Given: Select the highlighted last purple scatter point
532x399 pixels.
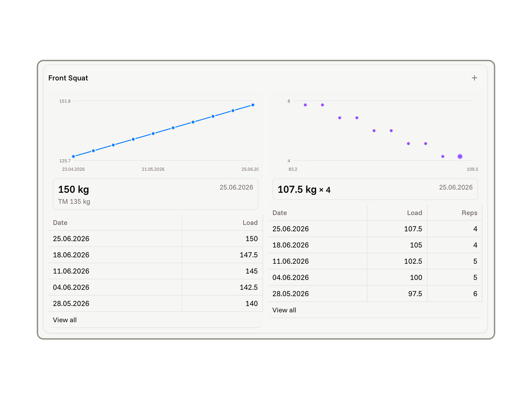Looking at the screenshot, I should click(460, 156).
